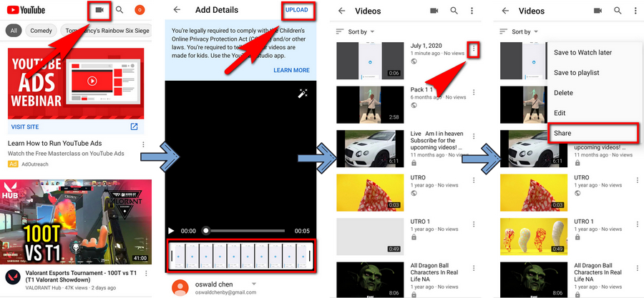
Task: Open the July 1, 2020 video thumbnail
Action: [x=370, y=60]
